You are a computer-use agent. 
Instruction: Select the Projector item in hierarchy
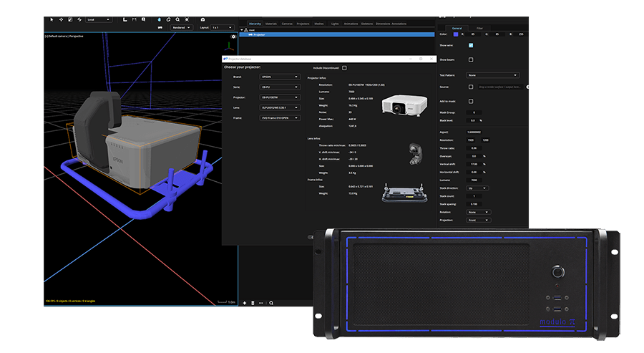click(x=337, y=34)
